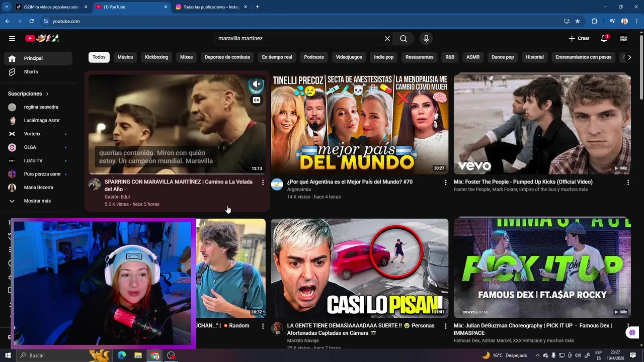
Task: Start voice search with microphone
Action: (426, 38)
